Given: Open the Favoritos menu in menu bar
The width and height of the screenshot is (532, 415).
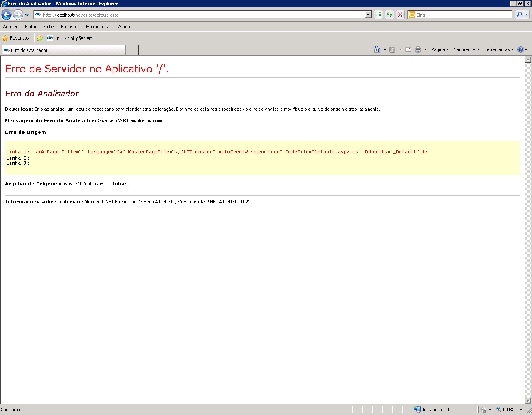Looking at the screenshot, I should click(x=70, y=27).
